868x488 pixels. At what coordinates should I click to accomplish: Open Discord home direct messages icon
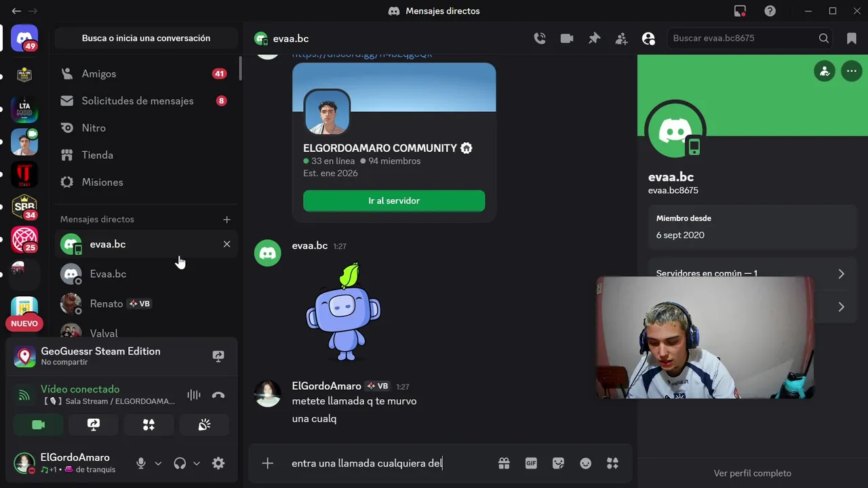(x=24, y=38)
